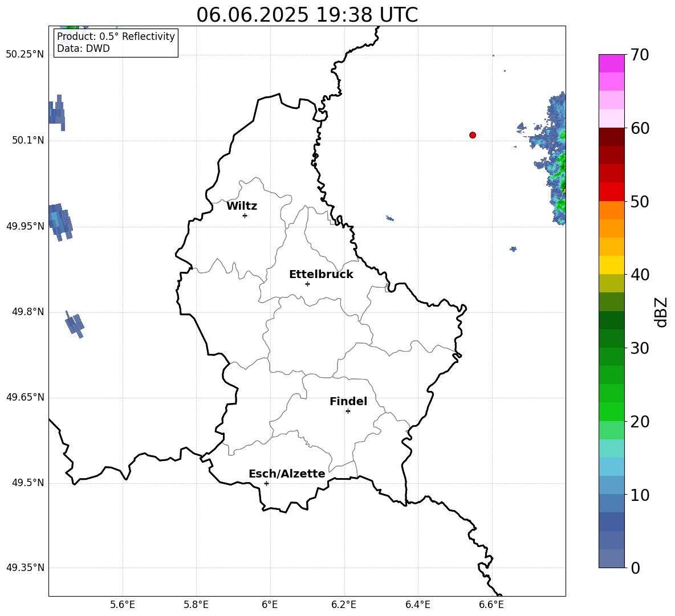Click the yellow colorbar segment at 40
Viewport: 675px width, 616px height.
click(611, 265)
